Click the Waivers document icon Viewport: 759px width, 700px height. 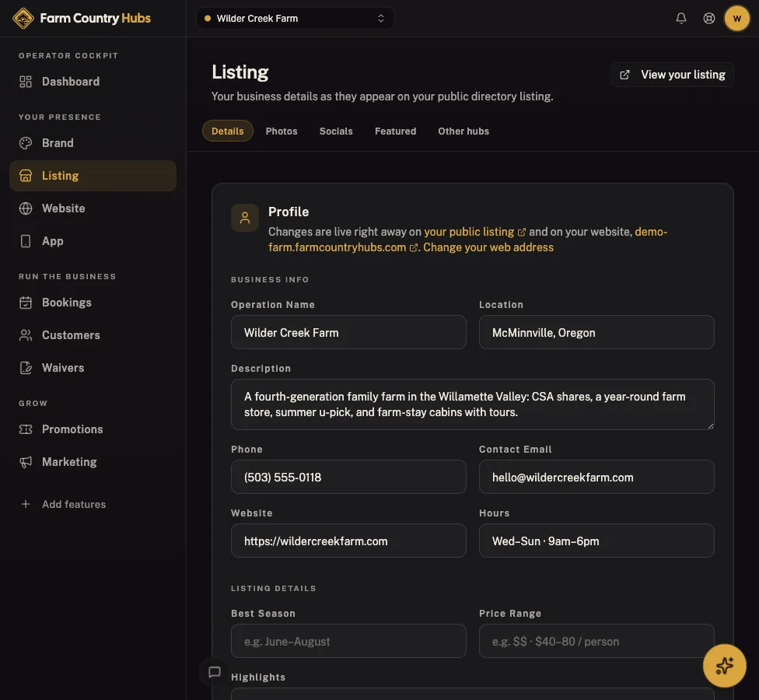pyautogui.click(x=26, y=368)
